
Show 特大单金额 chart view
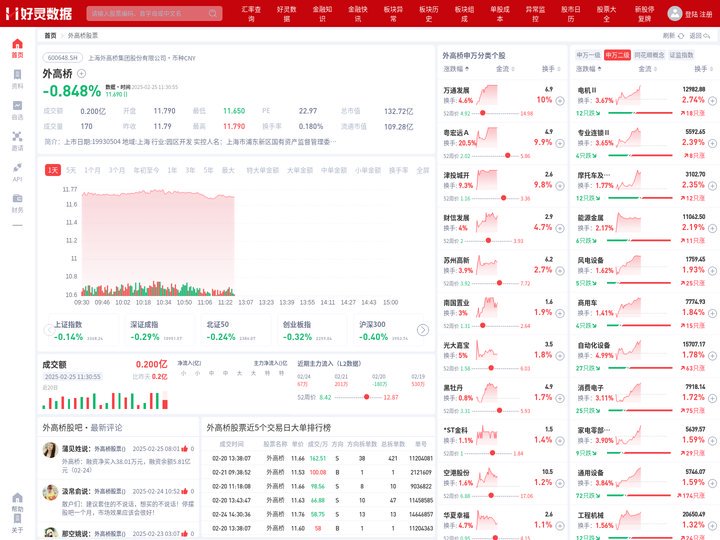pyautogui.click(x=263, y=170)
